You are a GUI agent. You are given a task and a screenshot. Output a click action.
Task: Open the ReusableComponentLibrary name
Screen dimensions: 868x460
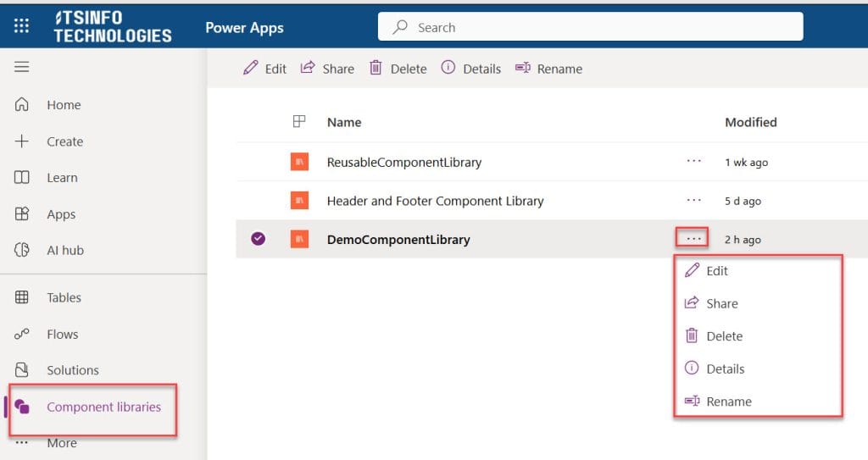pyautogui.click(x=404, y=162)
